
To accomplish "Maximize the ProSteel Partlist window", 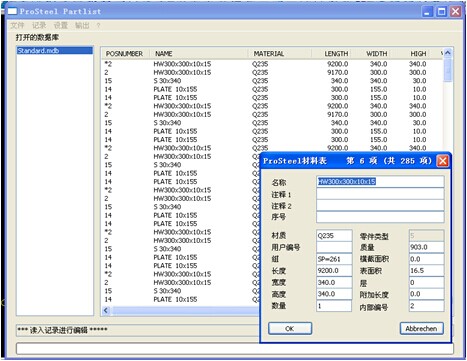I will pyautogui.click(x=441, y=12).
